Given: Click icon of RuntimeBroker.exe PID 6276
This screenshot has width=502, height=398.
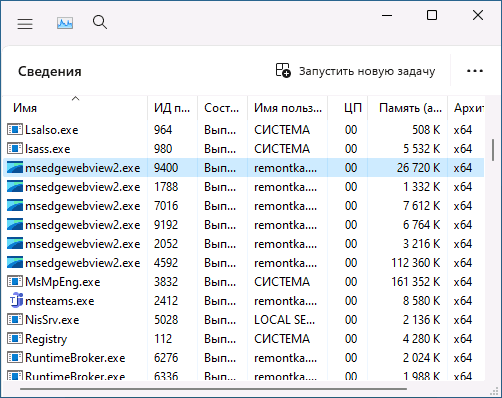Looking at the screenshot, I should 15,358.
